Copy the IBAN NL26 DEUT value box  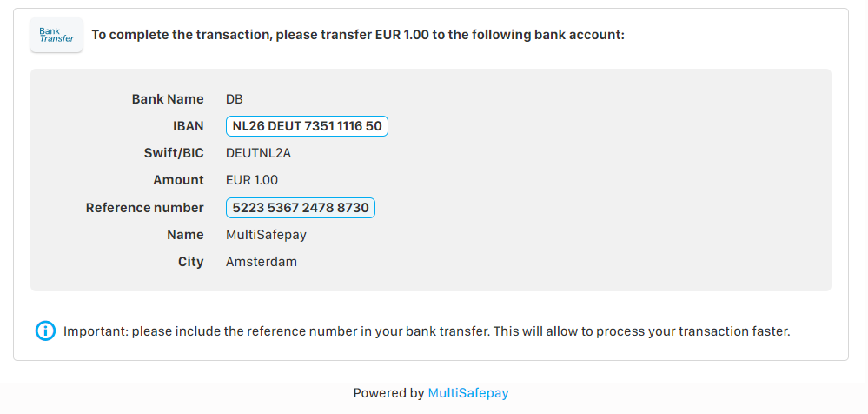[x=307, y=126]
